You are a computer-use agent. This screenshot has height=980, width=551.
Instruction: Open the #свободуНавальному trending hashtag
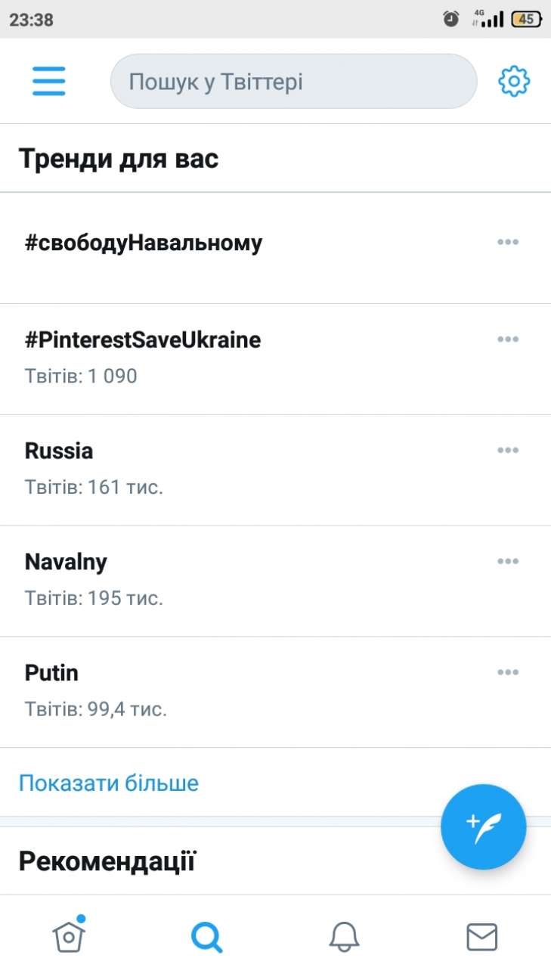tap(144, 243)
